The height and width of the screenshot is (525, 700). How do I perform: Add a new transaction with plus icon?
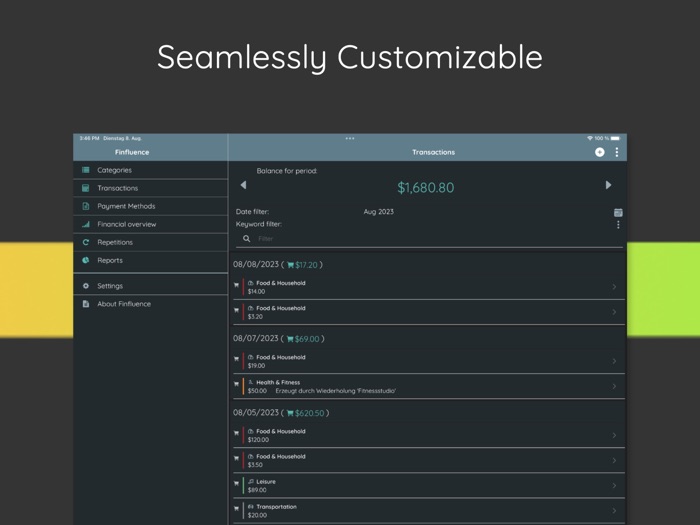(600, 152)
